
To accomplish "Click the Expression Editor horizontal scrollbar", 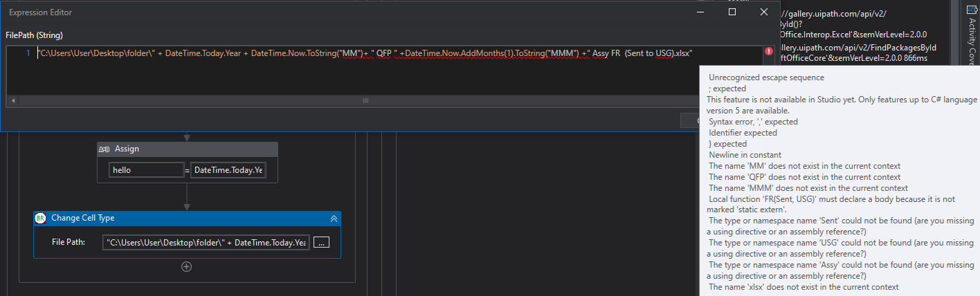I will pos(366,101).
